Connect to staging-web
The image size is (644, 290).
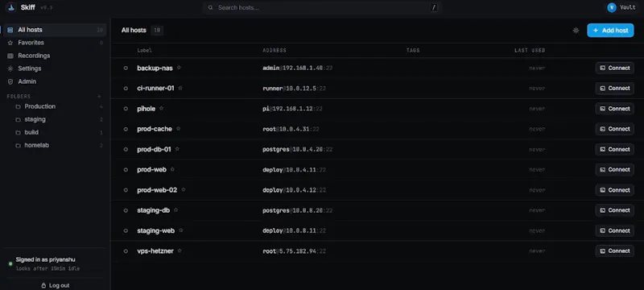[615, 230]
